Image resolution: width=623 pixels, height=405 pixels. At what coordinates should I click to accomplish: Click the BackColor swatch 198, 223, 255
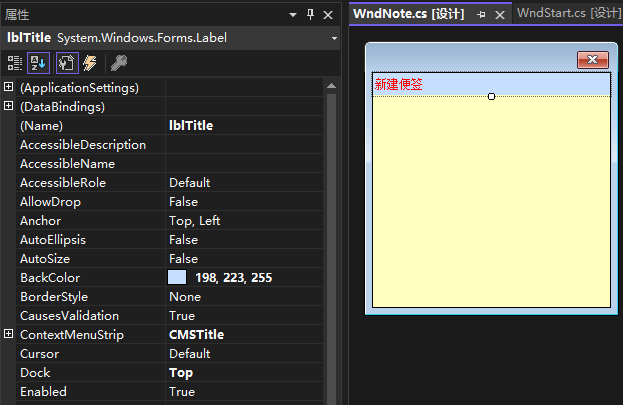coord(177,277)
